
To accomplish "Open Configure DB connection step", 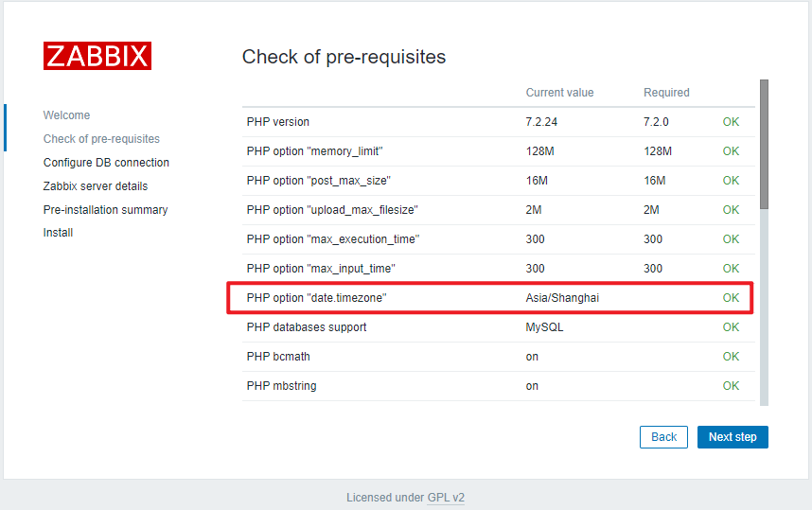I will pos(106,163).
